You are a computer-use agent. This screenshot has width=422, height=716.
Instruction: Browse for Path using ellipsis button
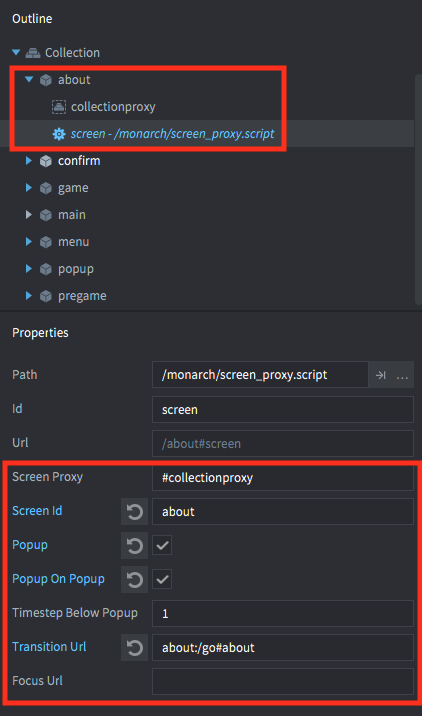coord(402,375)
